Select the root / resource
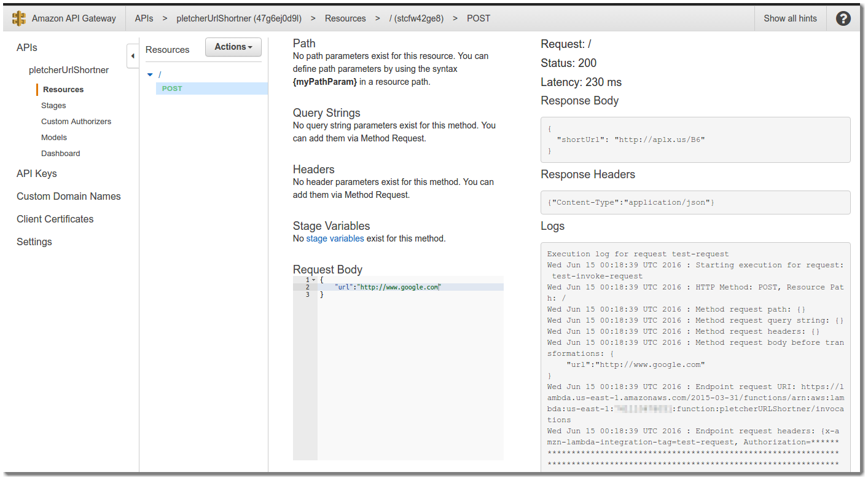 (160, 74)
